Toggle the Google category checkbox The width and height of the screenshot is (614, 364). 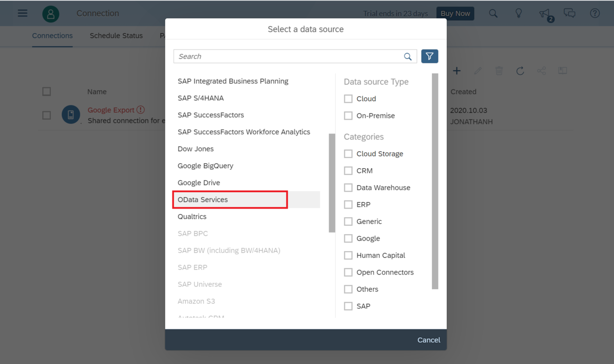click(348, 238)
